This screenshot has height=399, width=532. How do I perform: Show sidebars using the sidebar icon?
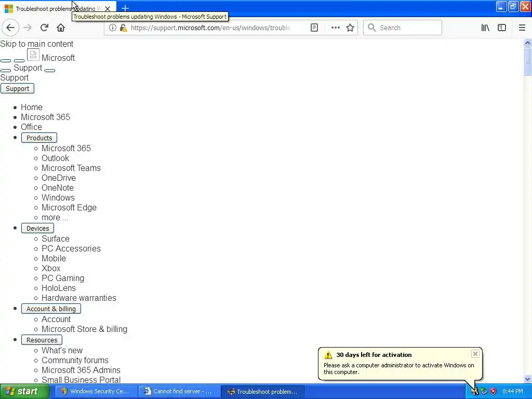point(502,28)
